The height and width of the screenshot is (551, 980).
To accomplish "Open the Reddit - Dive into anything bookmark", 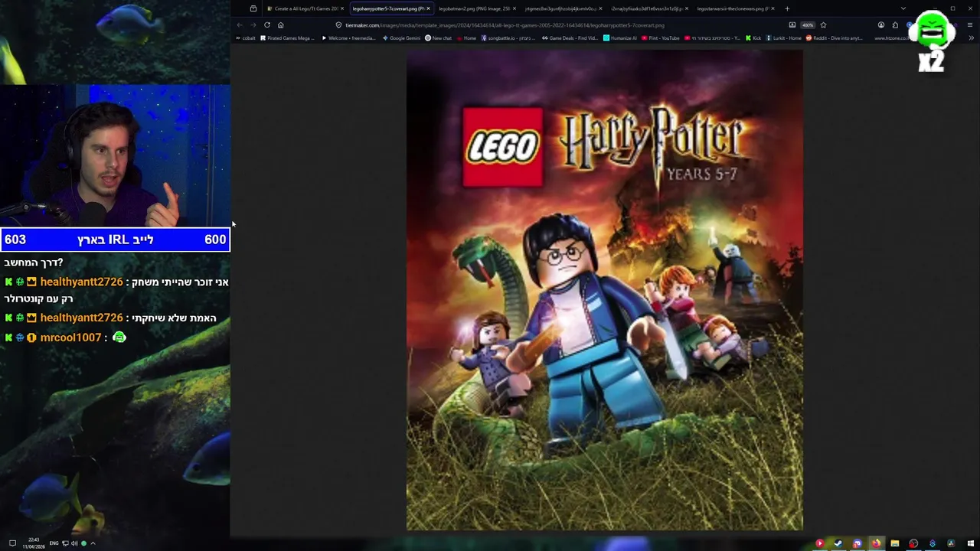I will (x=833, y=37).
